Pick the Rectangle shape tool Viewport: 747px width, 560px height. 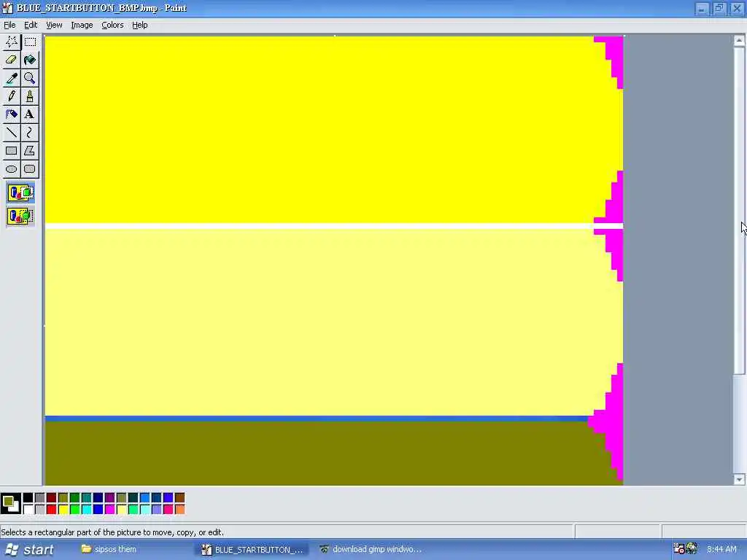12,151
